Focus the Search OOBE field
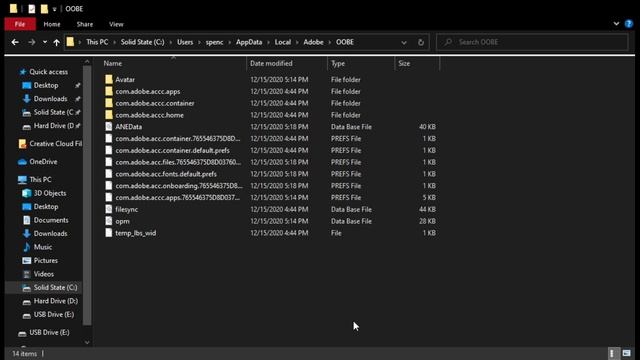This screenshot has height=360, width=640. pos(532,42)
